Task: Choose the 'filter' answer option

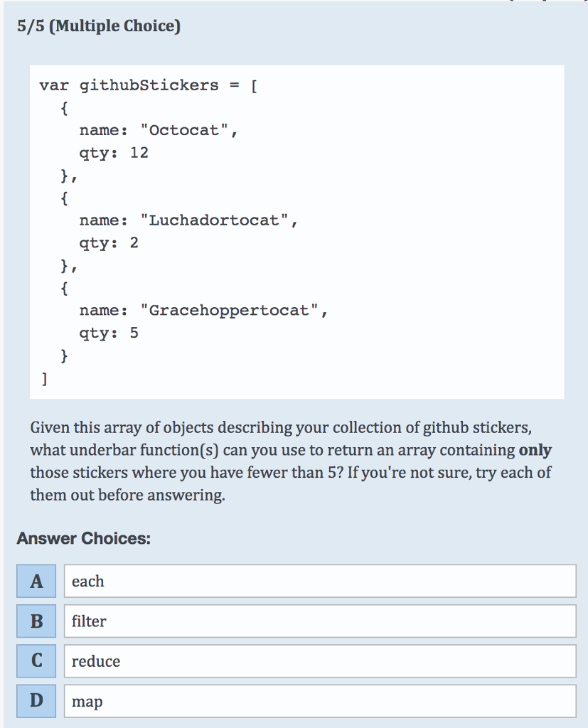Action: (320, 621)
